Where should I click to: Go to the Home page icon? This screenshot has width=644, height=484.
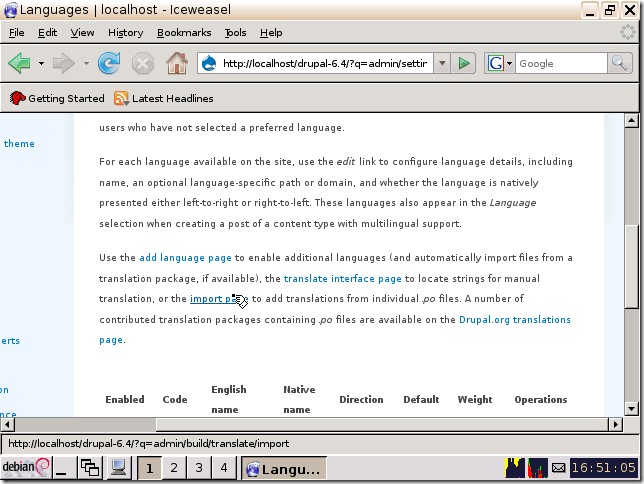177,63
